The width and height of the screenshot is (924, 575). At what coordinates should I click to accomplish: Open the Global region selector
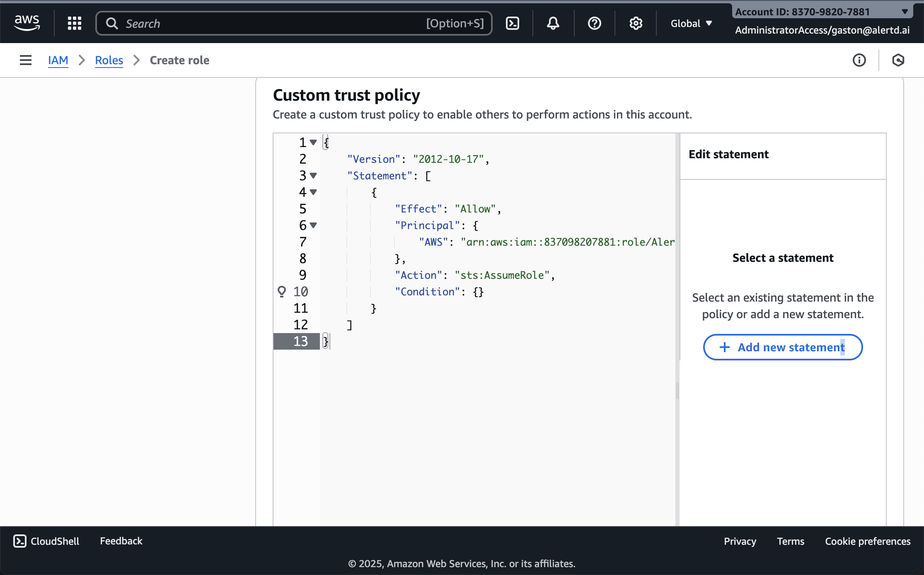pyautogui.click(x=691, y=23)
